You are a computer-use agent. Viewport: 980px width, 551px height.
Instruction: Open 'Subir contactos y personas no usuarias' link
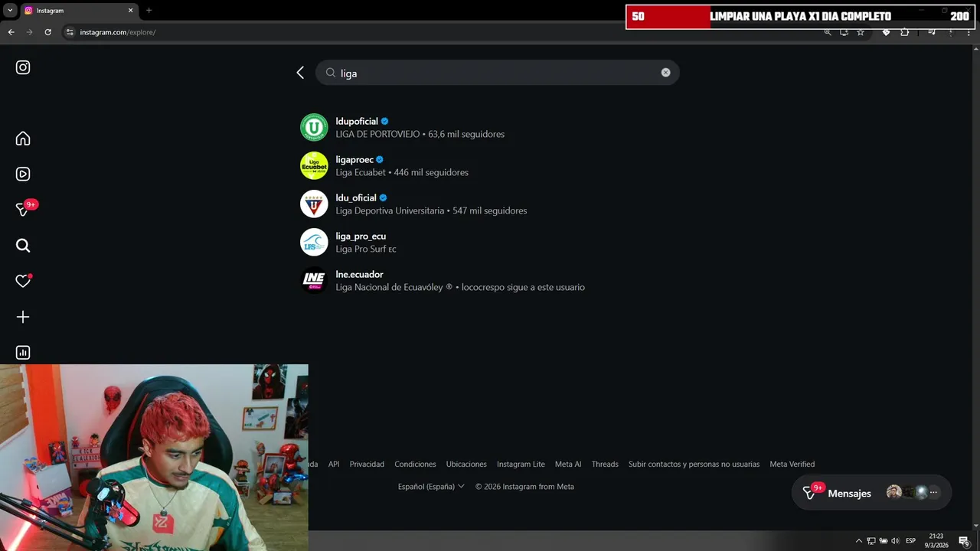tap(694, 464)
